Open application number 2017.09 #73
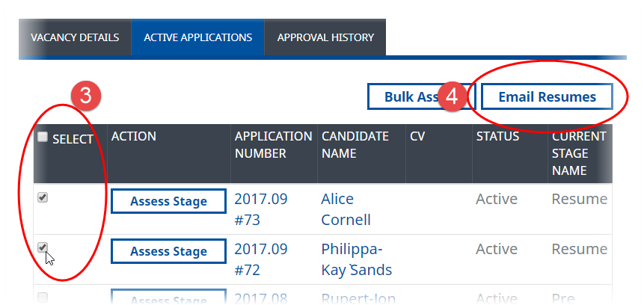The height and width of the screenshot is (305, 644). pyautogui.click(x=260, y=209)
